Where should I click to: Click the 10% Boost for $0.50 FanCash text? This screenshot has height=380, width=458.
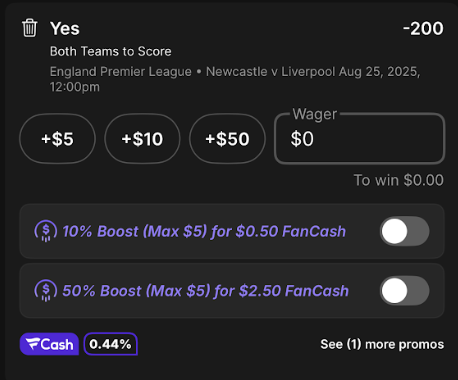[x=204, y=231]
